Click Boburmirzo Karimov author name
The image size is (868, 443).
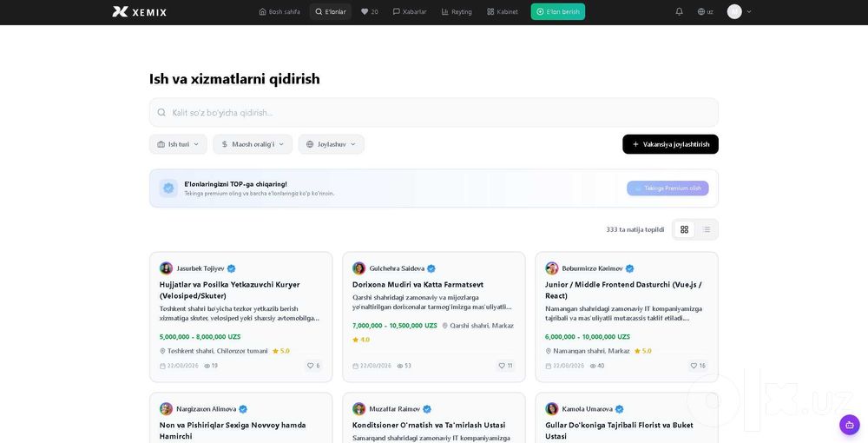coord(592,268)
